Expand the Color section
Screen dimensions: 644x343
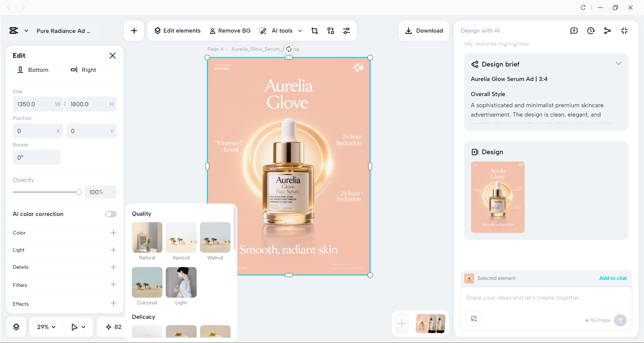click(x=113, y=233)
